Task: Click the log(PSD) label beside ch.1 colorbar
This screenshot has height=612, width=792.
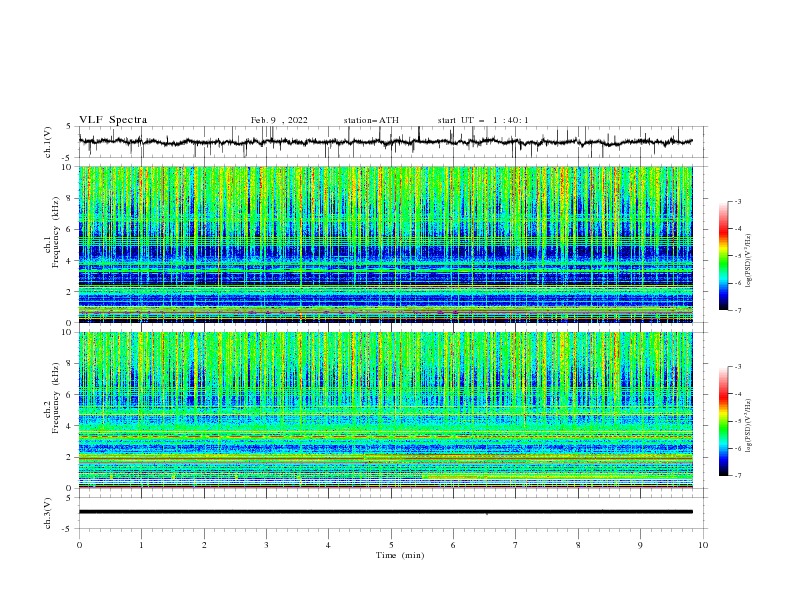Action: (749, 260)
